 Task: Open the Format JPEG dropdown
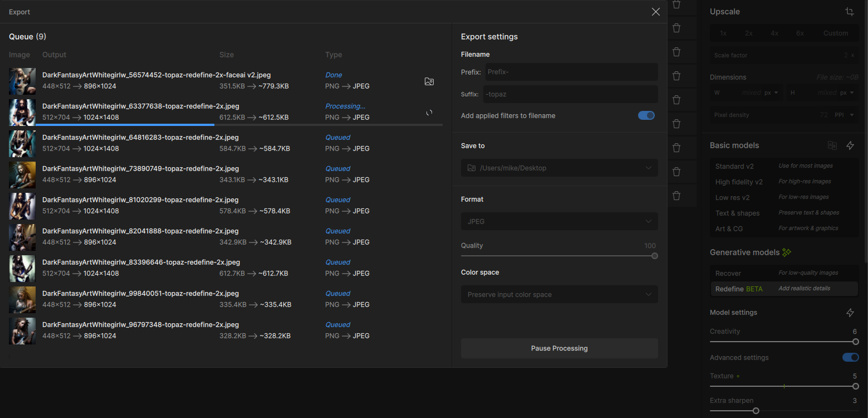click(559, 221)
